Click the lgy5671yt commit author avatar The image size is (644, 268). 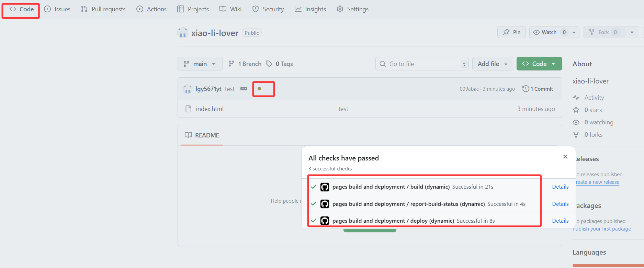point(188,89)
